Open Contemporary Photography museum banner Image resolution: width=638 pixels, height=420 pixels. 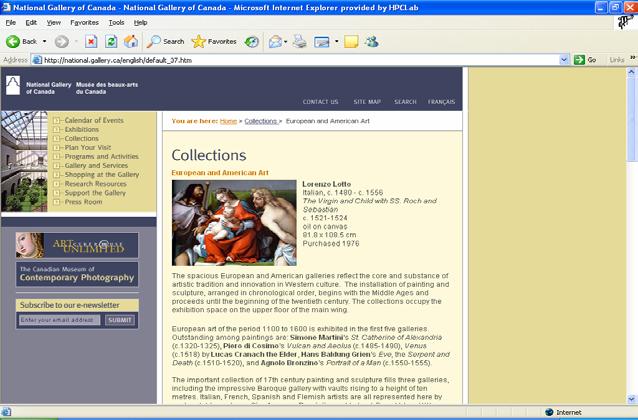(x=77, y=274)
